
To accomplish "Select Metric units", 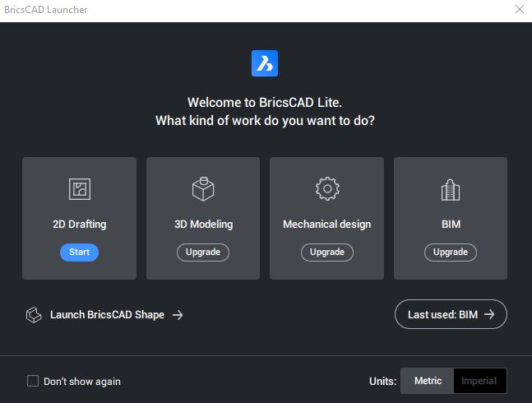I will pyautogui.click(x=428, y=381).
